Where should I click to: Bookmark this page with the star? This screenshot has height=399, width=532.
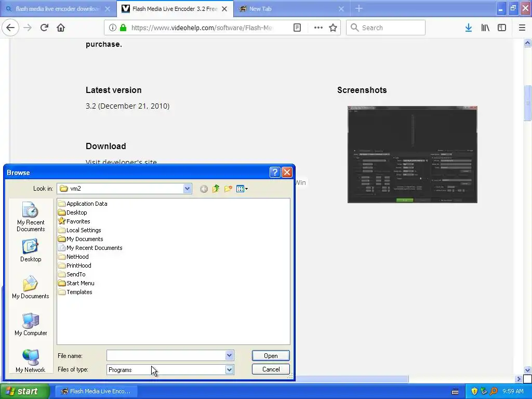pyautogui.click(x=333, y=28)
